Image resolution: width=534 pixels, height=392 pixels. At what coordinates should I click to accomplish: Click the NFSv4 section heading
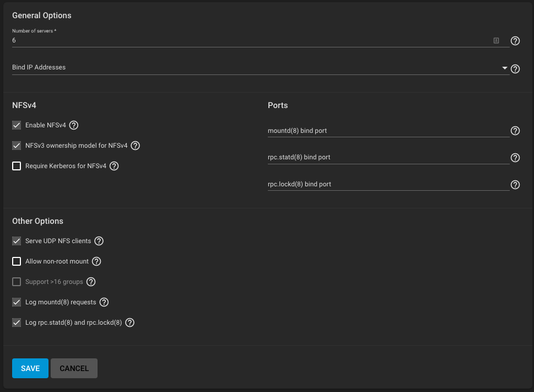tap(24, 105)
